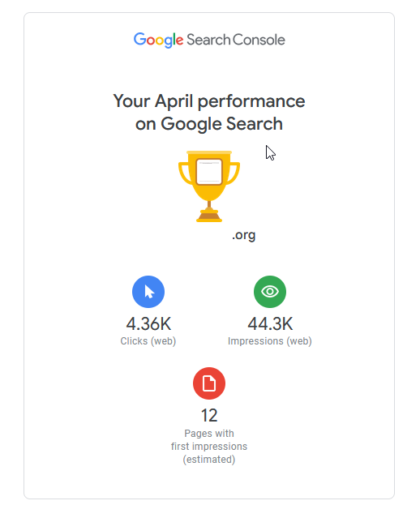Click the Your April performance heading

click(209, 101)
